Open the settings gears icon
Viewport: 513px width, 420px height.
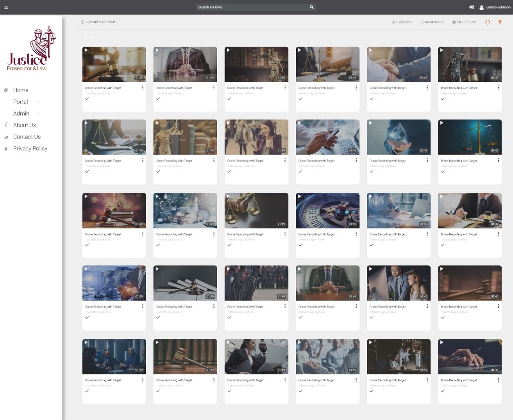point(472,7)
